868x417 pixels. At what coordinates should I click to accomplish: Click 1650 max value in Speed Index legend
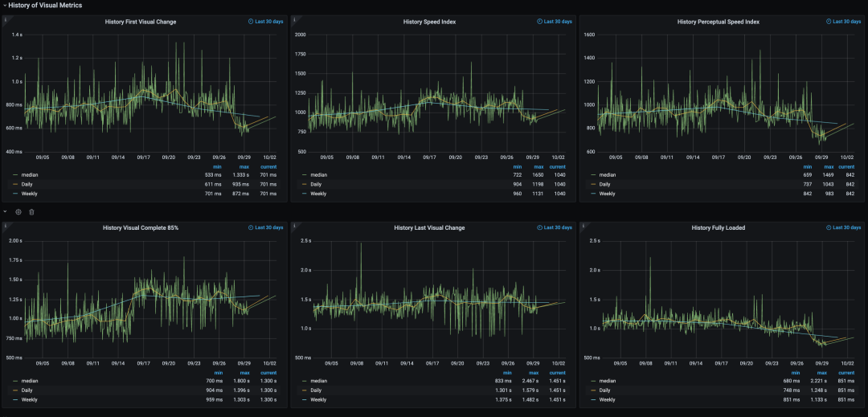pyautogui.click(x=536, y=175)
